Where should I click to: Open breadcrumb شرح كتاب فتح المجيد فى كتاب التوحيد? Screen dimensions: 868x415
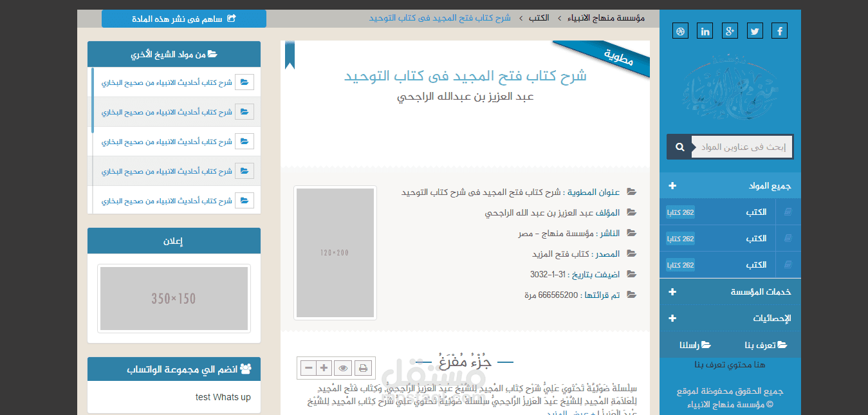(440, 18)
